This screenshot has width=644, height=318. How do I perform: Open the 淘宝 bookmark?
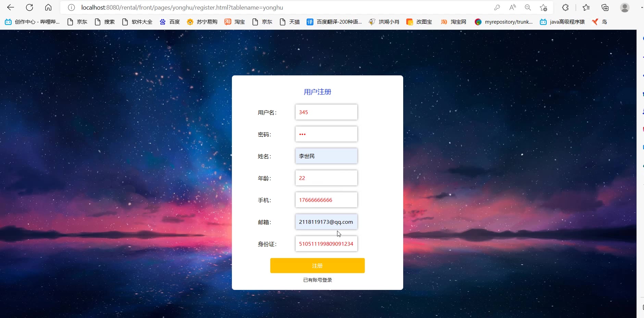pyautogui.click(x=235, y=22)
